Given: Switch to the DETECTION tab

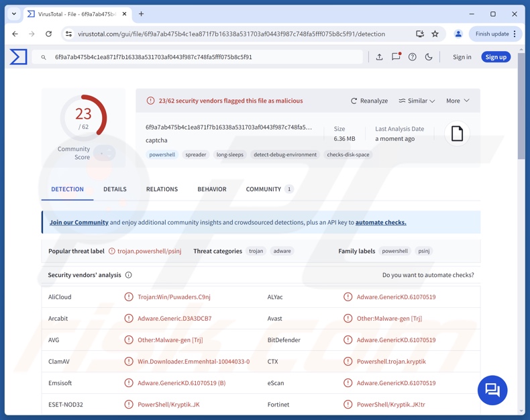Looking at the screenshot, I should point(67,189).
